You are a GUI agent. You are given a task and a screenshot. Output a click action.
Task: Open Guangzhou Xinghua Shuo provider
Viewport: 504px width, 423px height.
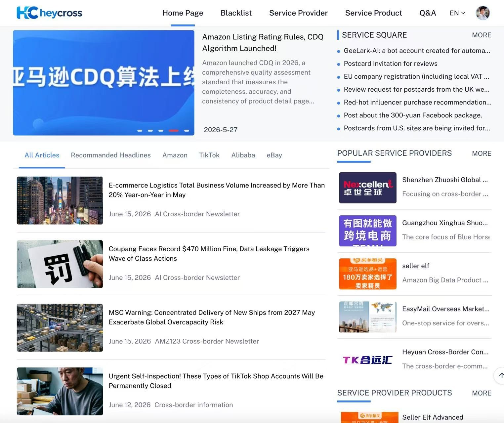tap(445, 223)
